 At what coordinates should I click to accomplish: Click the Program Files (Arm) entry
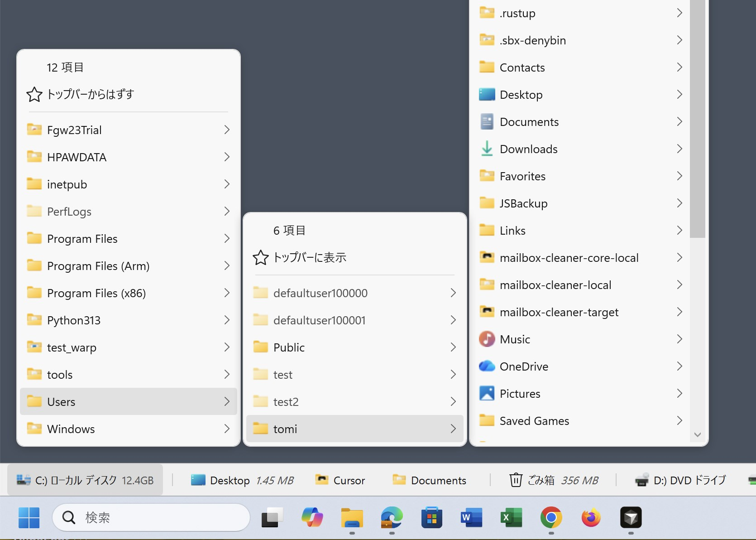click(x=129, y=266)
